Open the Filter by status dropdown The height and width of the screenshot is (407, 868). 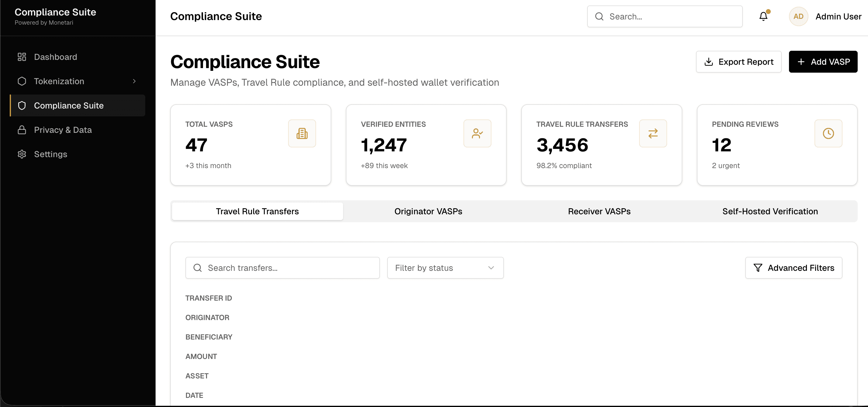[445, 268]
